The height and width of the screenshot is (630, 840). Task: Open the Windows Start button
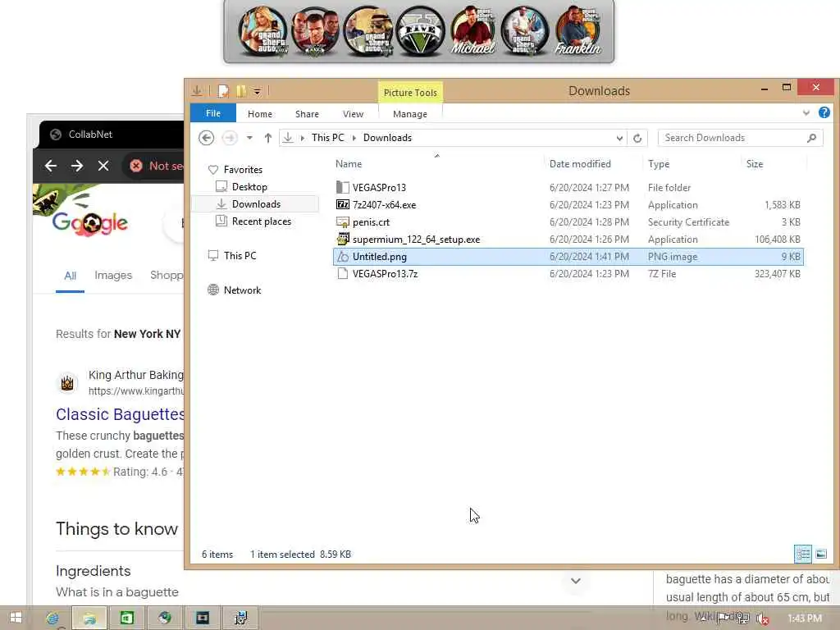[x=16, y=618]
